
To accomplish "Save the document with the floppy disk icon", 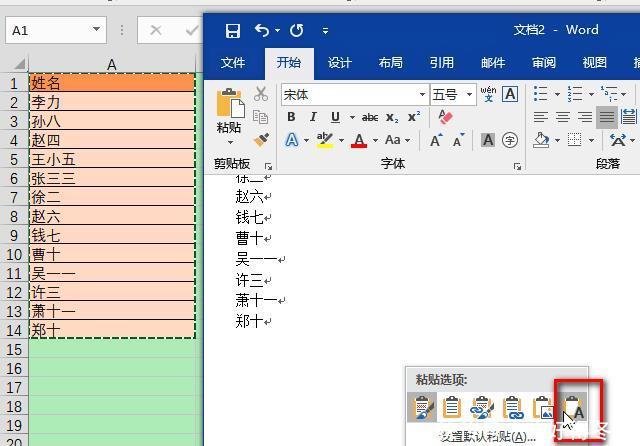I will coord(232,30).
